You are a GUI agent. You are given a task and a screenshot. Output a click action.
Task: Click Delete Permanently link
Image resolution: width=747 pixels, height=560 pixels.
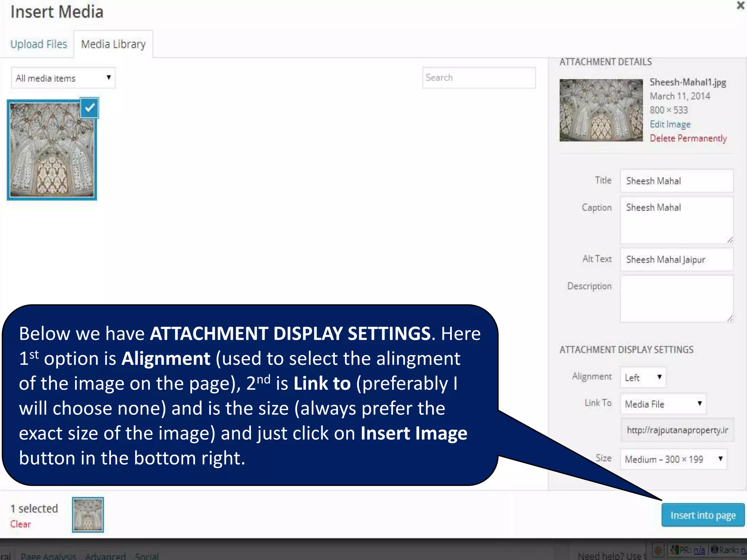pyautogui.click(x=688, y=139)
